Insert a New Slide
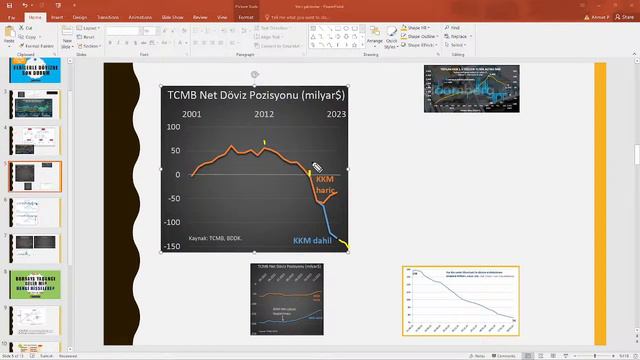Image resolution: width=640 pixels, height=360 pixels. click(67, 37)
